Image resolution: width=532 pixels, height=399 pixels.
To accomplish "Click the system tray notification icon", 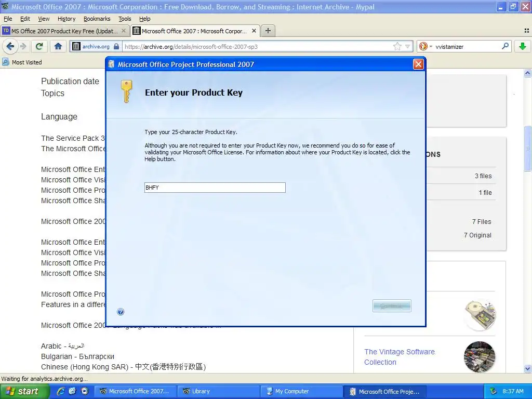I will [494, 391].
